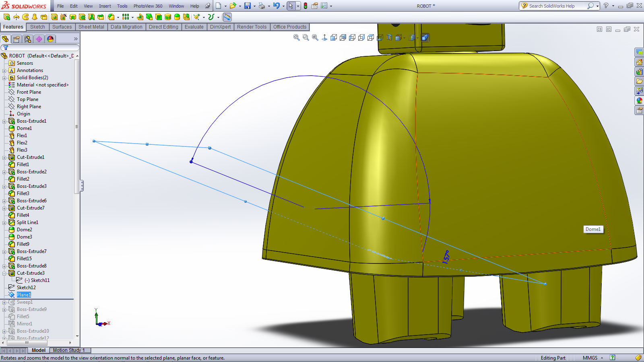Expand the manager tabs chevron
The width and height of the screenshot is (644, 362).
(x=76, y=39)
